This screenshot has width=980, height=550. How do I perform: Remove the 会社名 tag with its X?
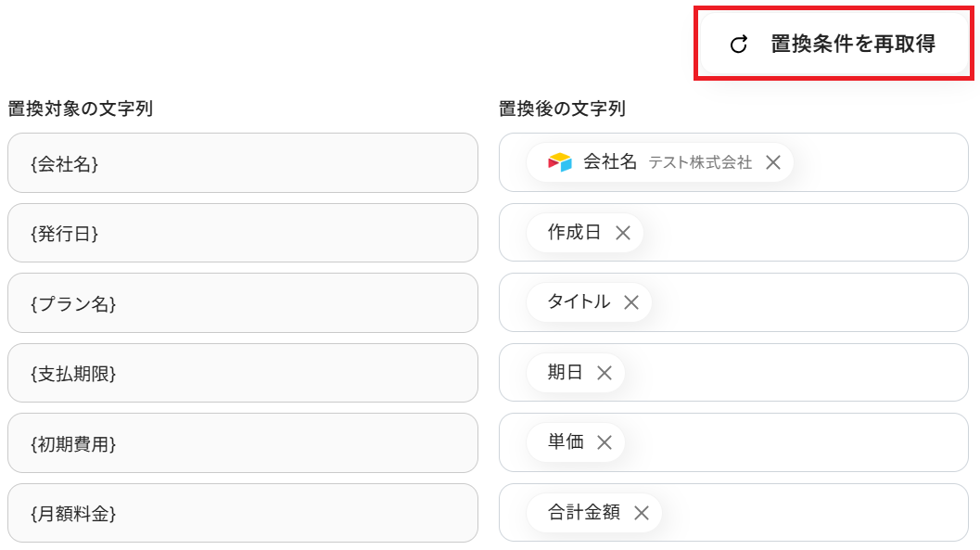(773, 162)
